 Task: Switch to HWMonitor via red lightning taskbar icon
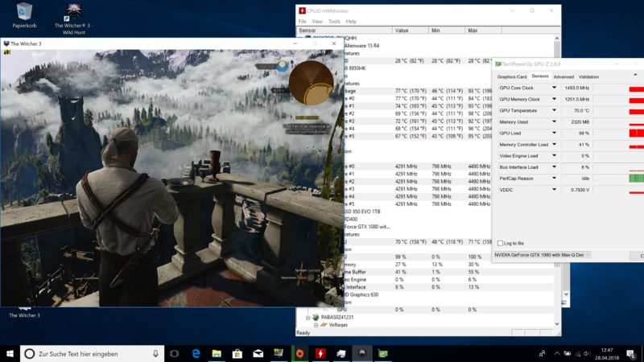click(x=320, y=353)
